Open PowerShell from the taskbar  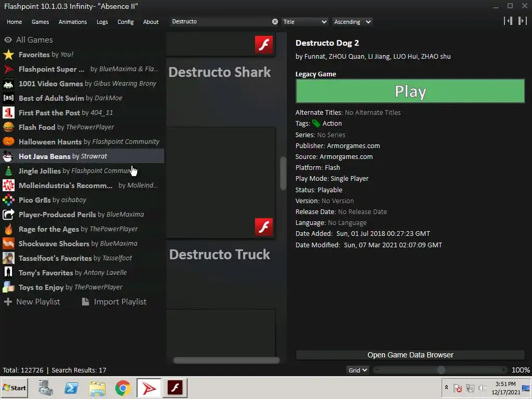pos(71,388)
